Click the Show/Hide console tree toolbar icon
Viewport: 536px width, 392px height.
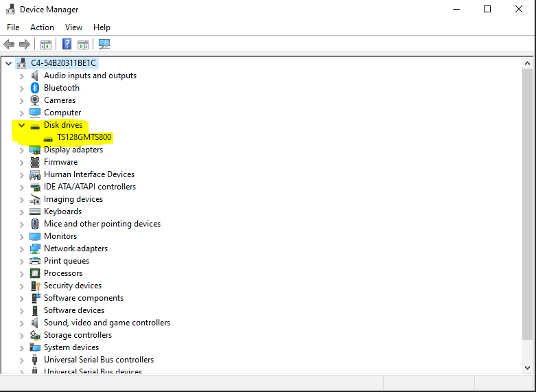[46, 45]
